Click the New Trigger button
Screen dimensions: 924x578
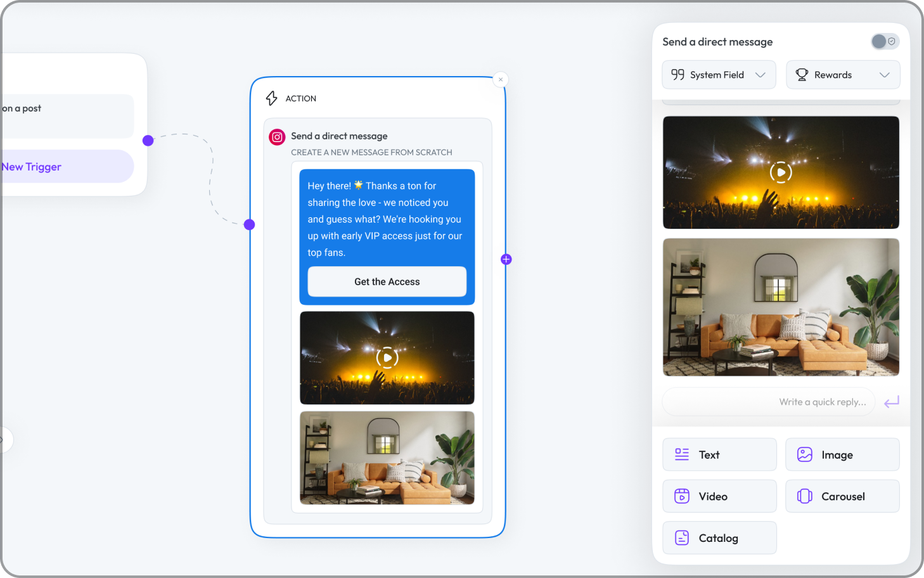coord(67,167)
